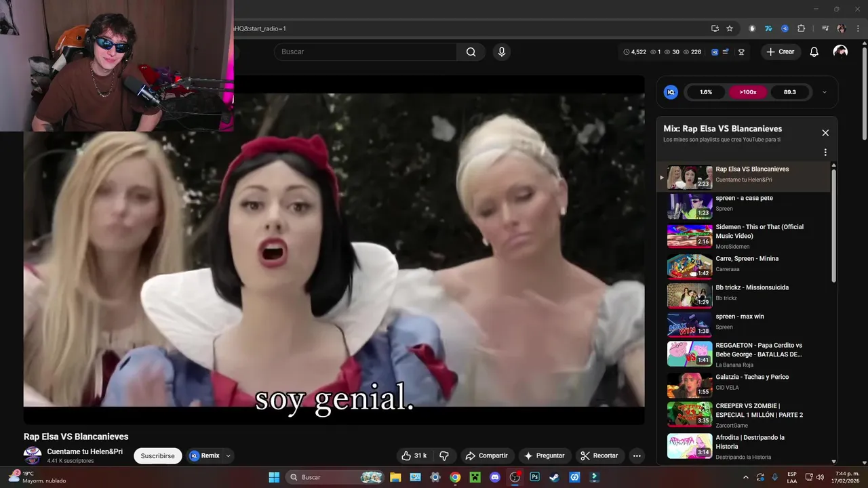This screenshot has height=488, width=868.
Task: Click the 1.6% vidIQ stat pill
Action: coord(706,92)
